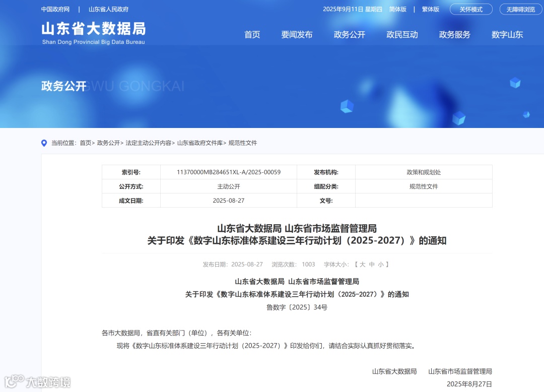544x392 pixels.
Task: Switch to 繁体版
Action: (x=431, y=10)
